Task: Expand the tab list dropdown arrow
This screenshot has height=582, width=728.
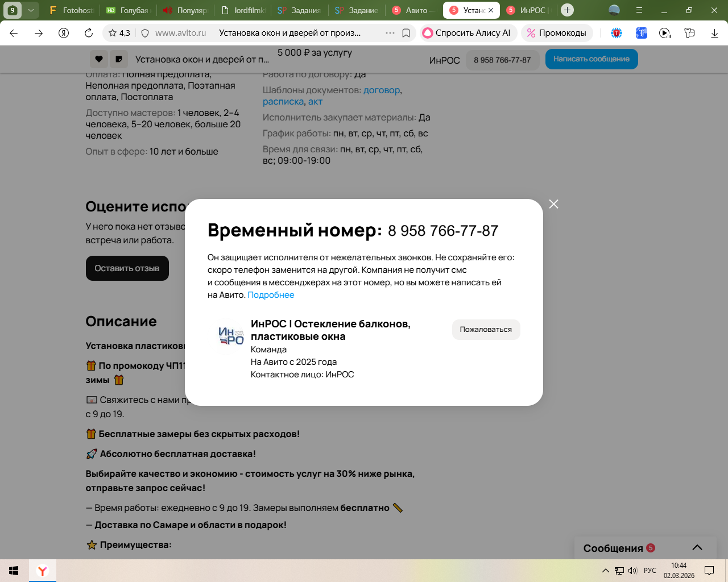Action: pos(31,10)
